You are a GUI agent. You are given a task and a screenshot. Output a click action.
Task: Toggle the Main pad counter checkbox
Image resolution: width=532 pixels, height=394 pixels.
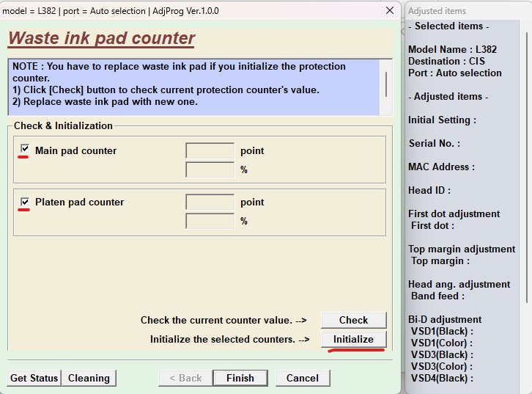pyautogui.click(x=26, y=150)
